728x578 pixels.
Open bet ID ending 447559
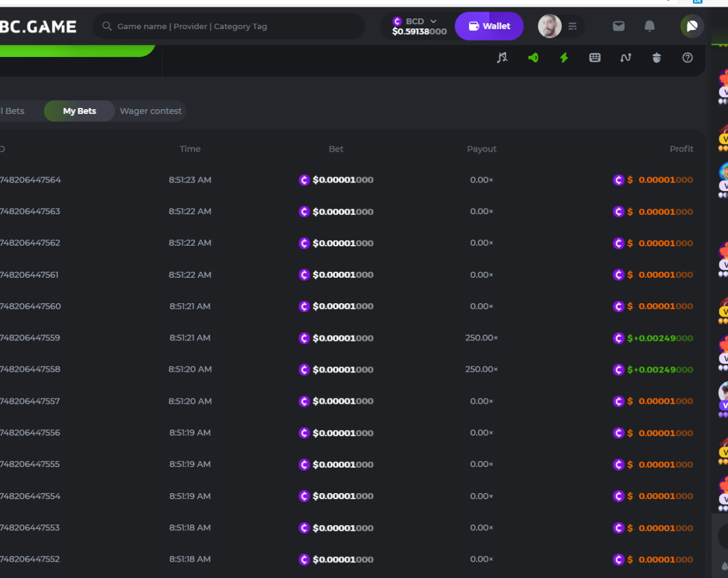click(x=30, y=338)
